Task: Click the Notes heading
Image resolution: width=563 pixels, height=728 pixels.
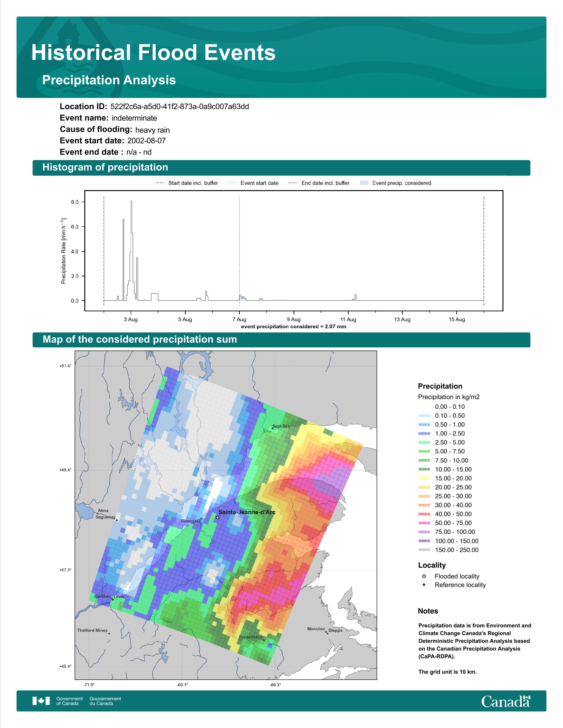Action: click(x=428, y=611)
